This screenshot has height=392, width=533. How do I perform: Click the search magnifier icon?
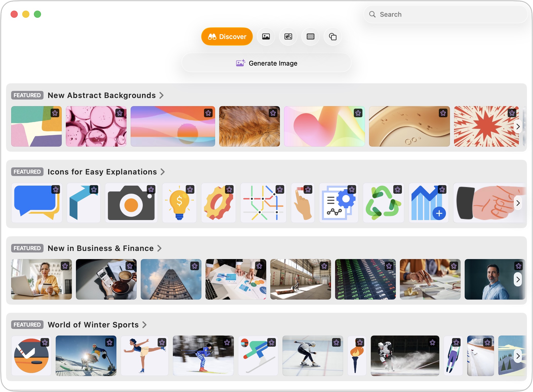click(x=372, y=14)
